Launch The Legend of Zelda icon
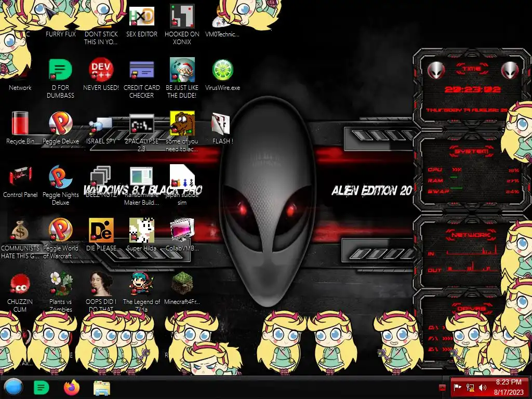The width and height of the screenshot is (532, 399). (x=142, y=283)
